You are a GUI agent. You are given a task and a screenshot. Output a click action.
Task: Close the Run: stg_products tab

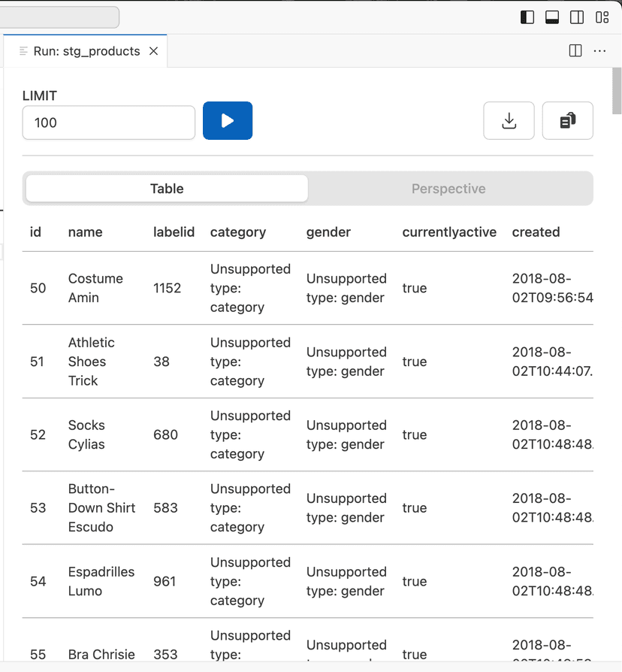coord(152,51)
